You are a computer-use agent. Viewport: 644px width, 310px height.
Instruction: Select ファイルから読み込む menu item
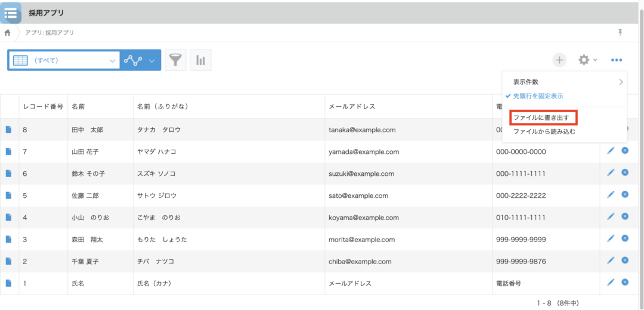[x=544, y=132]
